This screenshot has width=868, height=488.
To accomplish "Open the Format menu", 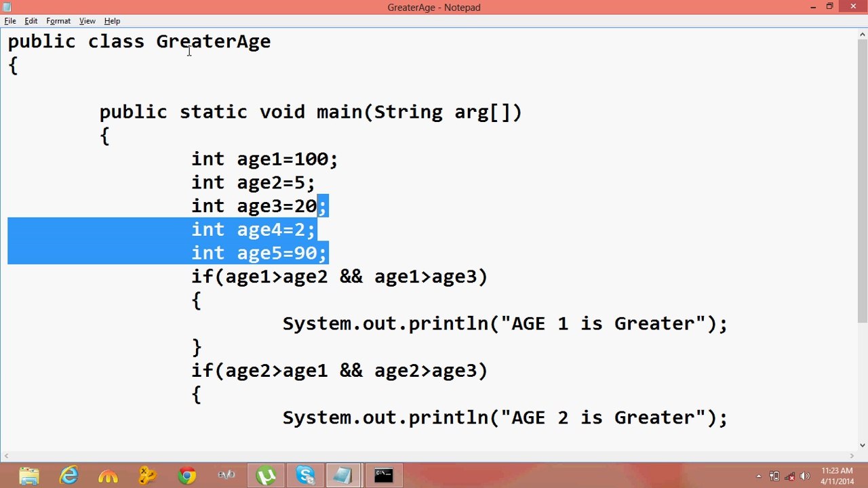I will pyautogui.click(x=58, y=21).
